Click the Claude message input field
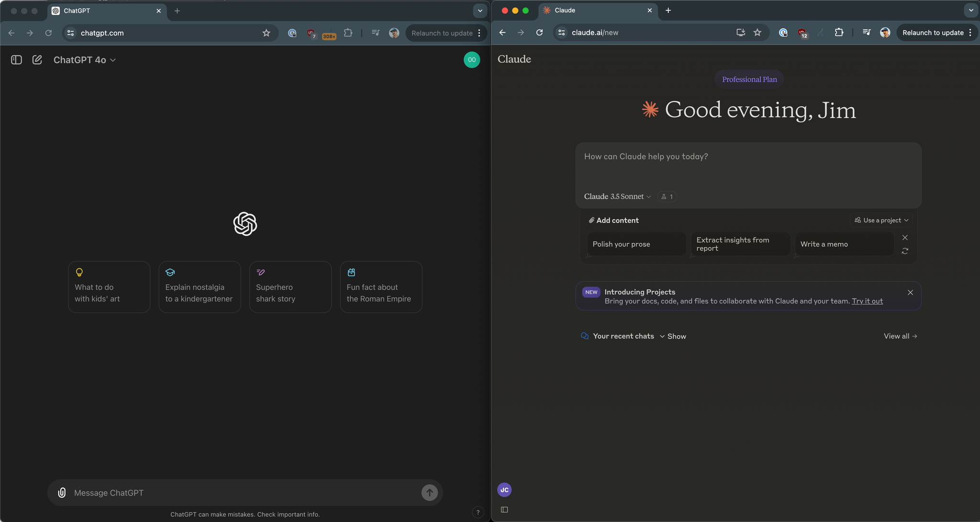This screenshot has width=980, height=522. point(747,165)
